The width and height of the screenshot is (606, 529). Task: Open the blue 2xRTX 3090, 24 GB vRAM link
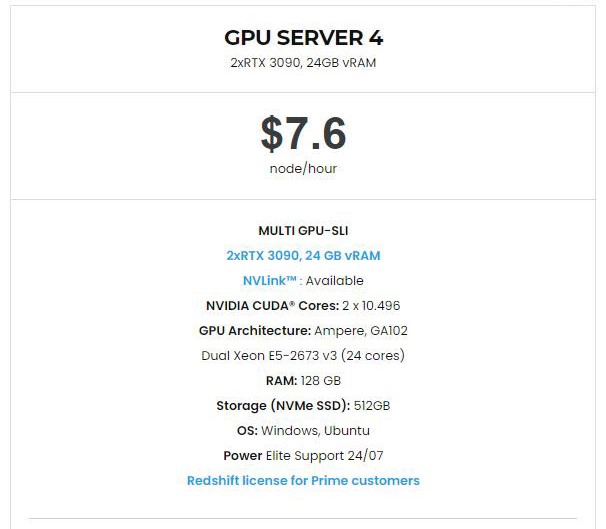pyautogui.click(x=303, y=256)
